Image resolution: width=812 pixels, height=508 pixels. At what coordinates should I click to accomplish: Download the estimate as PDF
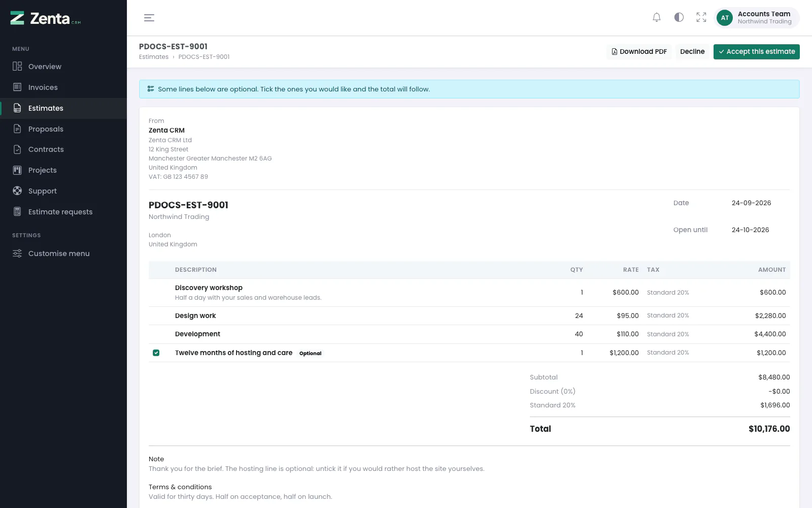pyautogui.click(x=639, y=52)
